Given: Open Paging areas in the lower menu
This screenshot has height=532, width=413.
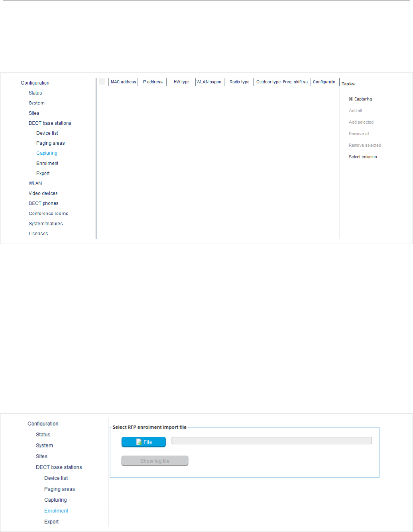Looking at the screenshot, I should click(59, 489).
